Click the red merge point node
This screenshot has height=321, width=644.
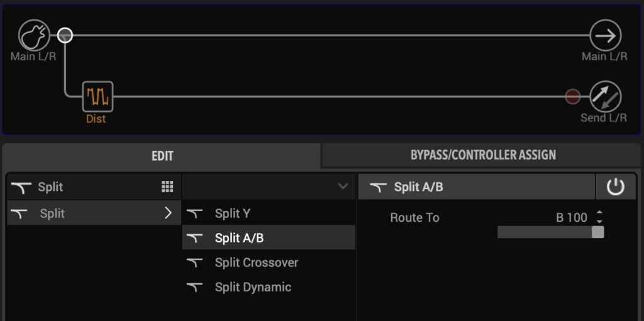click(572, 97)
